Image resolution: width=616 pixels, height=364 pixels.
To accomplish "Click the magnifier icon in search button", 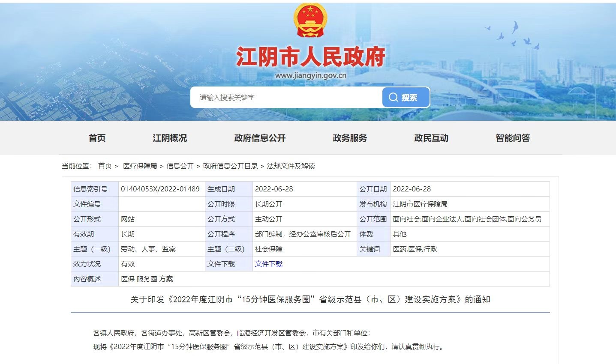I will click(x=393, y=97).
